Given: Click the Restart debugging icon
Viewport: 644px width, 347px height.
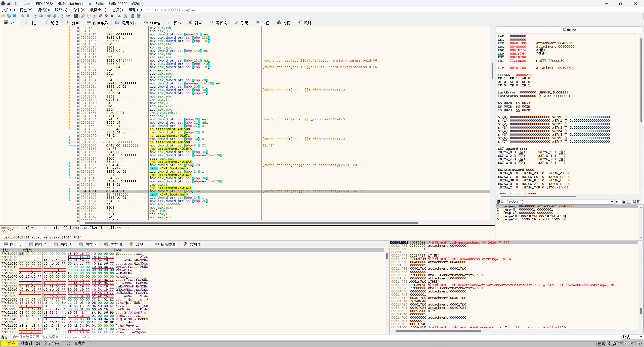Looking at the screenshot, I should (9, 16).
